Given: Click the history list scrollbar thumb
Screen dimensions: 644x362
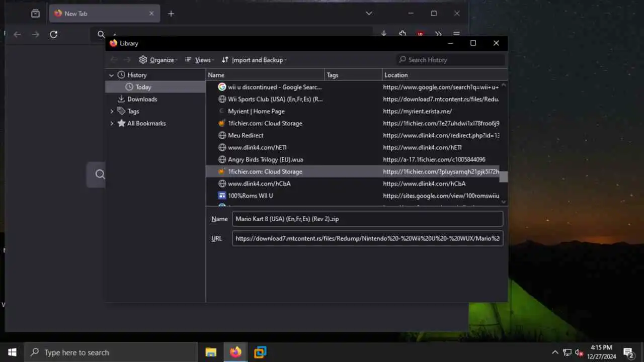Looking at the screenshot, I should pyautogui.click(x=504, y=177).
